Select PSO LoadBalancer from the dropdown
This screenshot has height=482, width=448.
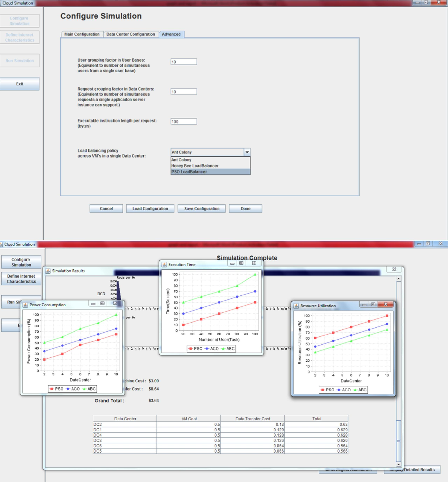point(189,172)
